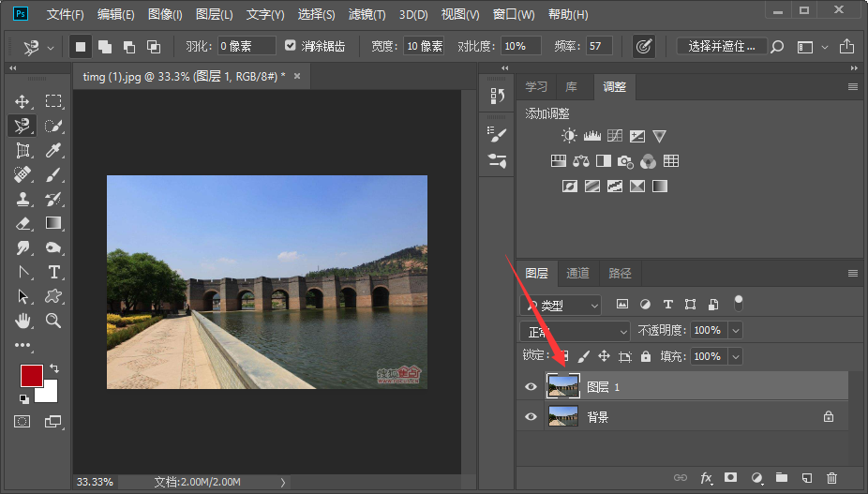Viewport: 868px width, 494px height.
Task: Select the Eyedropper tool
Action: (53, 150)
